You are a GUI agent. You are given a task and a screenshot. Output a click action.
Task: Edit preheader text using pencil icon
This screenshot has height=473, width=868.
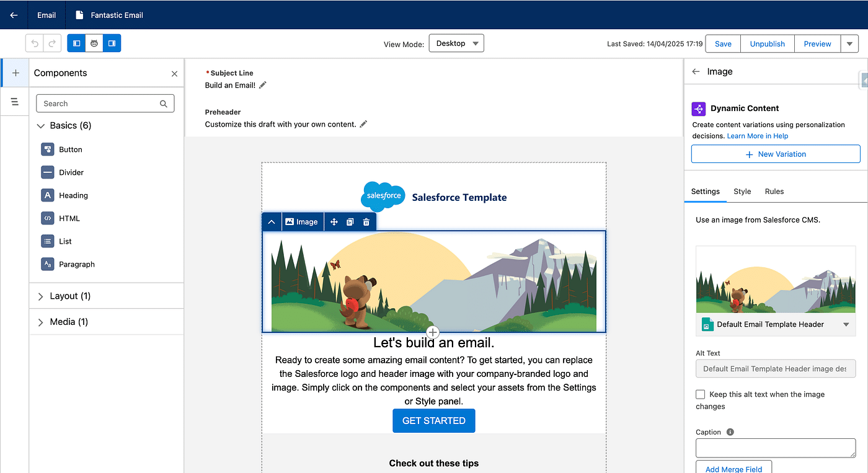pyautogui.click(x=364, y=124)
